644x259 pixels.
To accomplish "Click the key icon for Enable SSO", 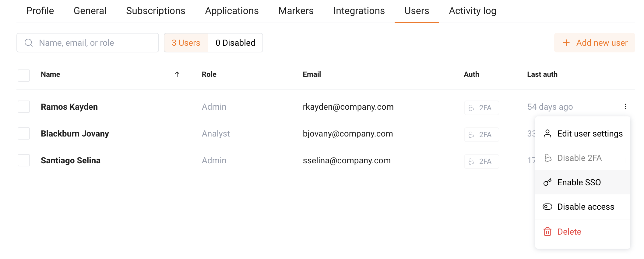I will pos(547,182).
